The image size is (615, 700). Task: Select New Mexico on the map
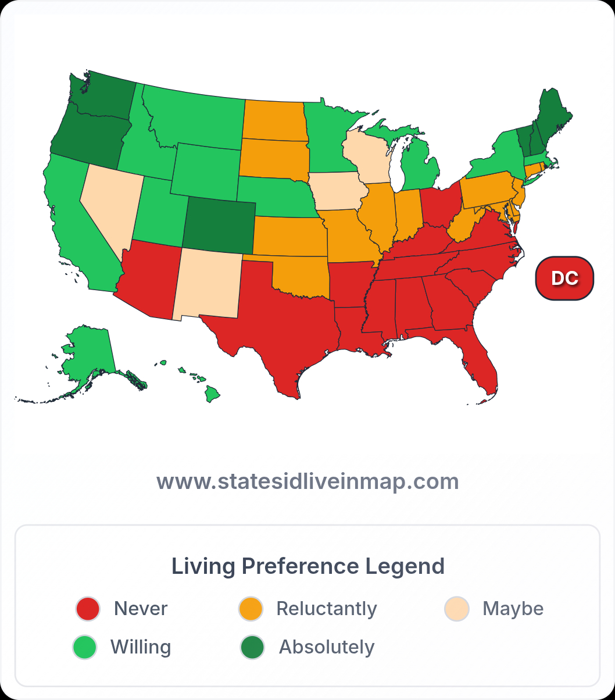point(208,284)
